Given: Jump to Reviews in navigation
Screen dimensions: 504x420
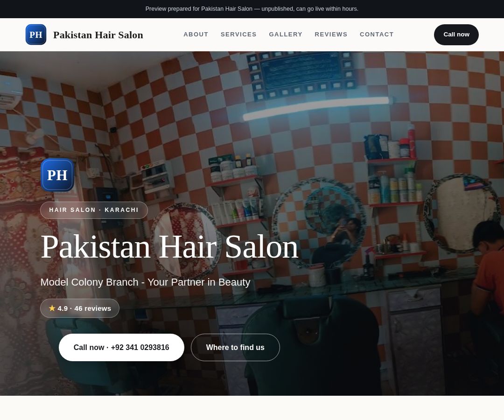Looking at the screenshot, I should point(331,35).
